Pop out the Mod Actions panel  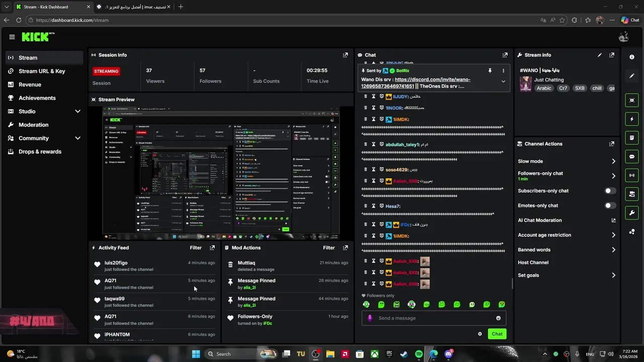pyautogui.click(x=345, y=247)
